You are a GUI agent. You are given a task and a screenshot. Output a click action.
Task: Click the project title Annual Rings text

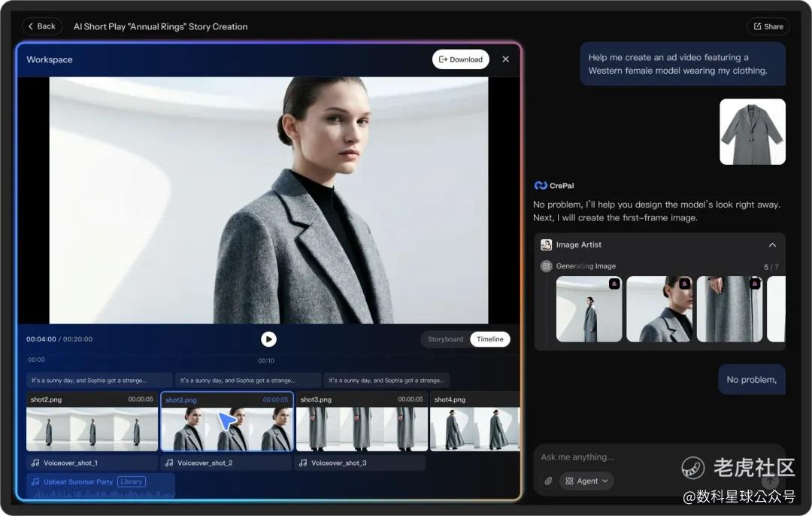[161, 26]
